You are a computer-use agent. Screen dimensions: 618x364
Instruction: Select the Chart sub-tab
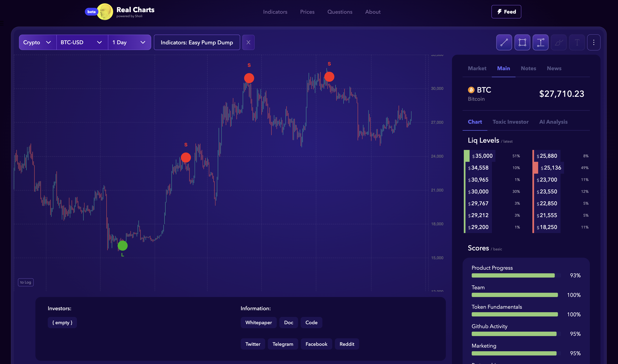point(475,122)
